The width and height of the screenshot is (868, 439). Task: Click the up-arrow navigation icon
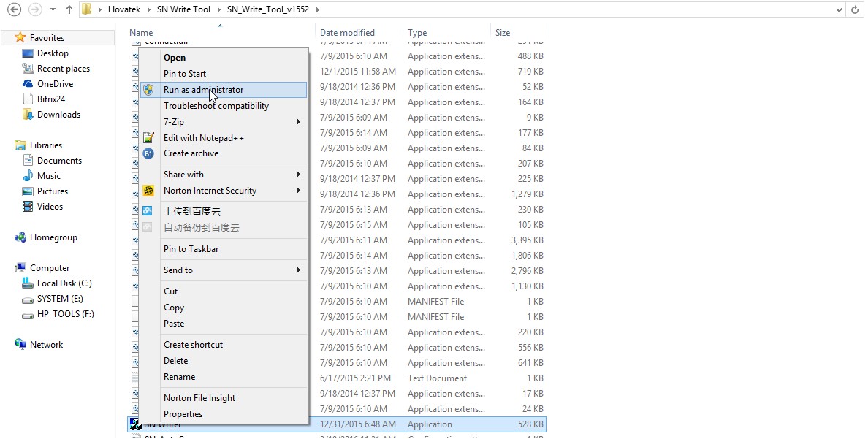pyautogui.click(x=69, y=9)
